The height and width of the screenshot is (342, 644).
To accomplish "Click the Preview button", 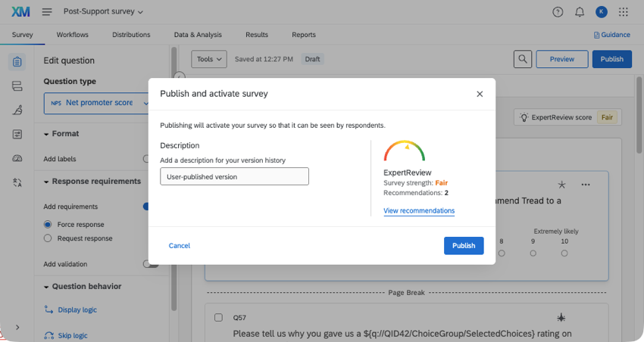I will tap(562, 59).
